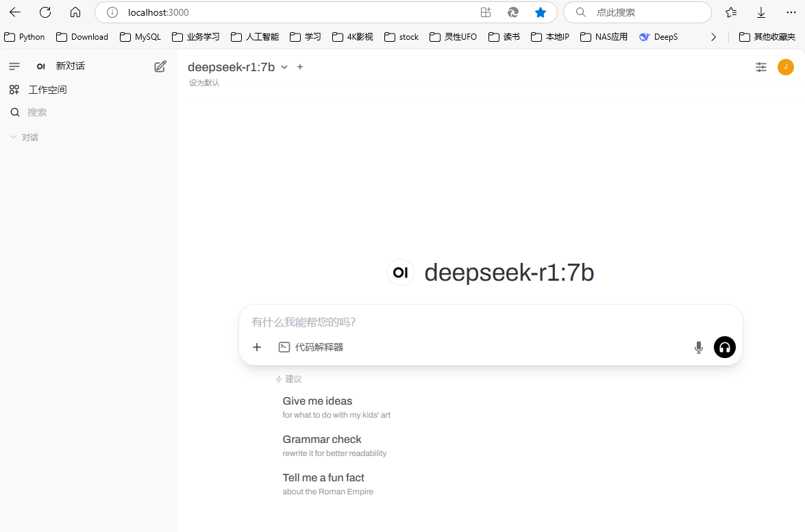Viewport: 805px width, 532px height.
Task: Open the stock bookmark folder
Action: click(401, 37)
